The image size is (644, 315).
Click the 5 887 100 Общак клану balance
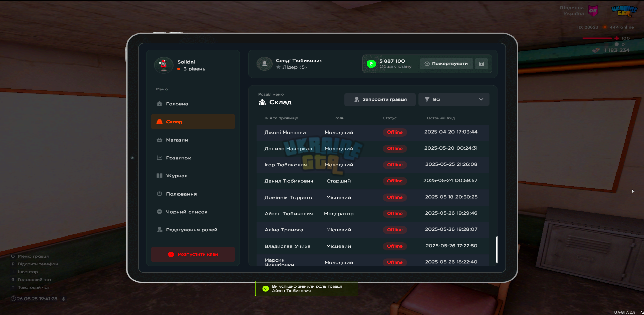point(395,64)
